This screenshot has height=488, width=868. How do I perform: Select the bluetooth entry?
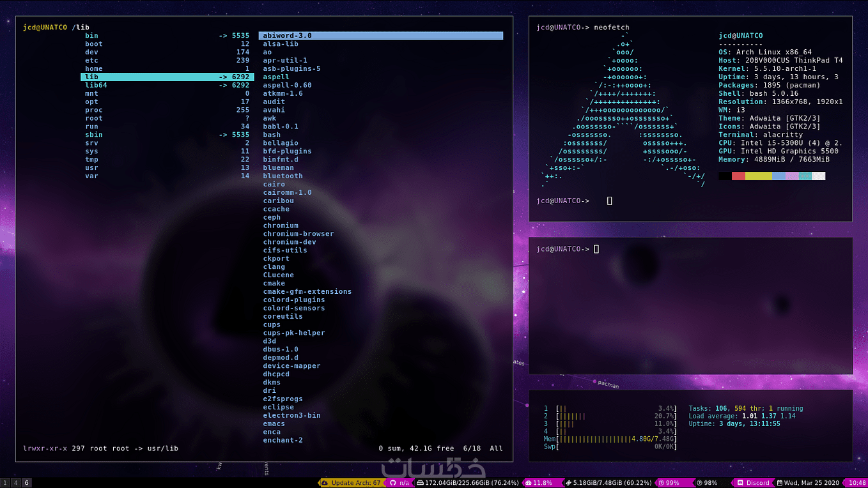283,176
